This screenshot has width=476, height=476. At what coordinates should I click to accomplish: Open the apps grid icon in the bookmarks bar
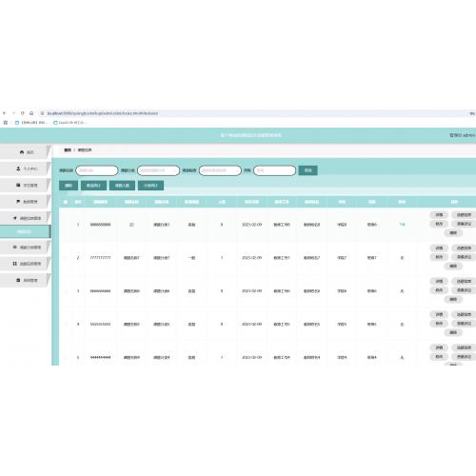(x=6, y=123)
